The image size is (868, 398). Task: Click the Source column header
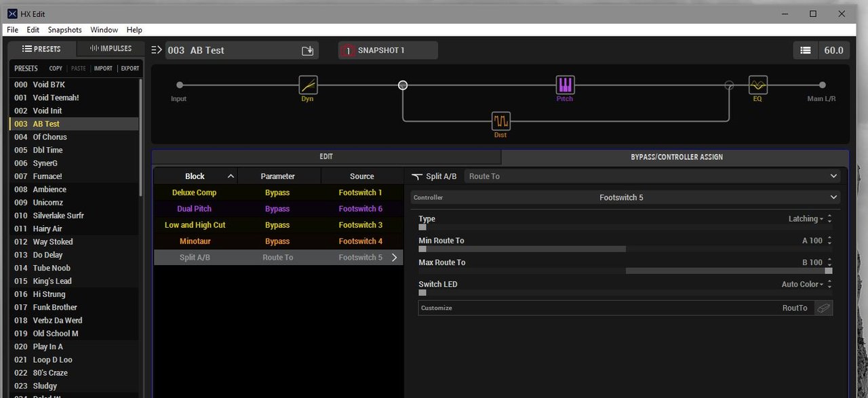[362, 176]
